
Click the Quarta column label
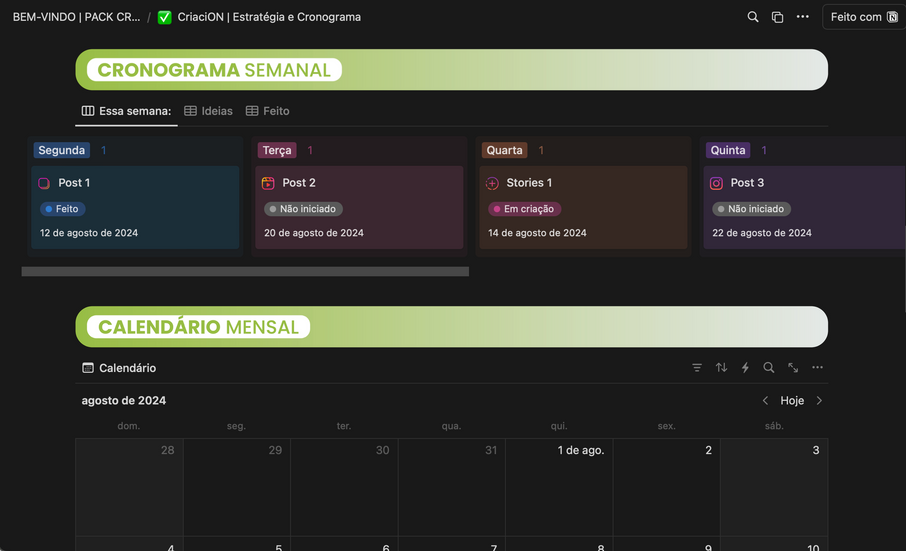coord(504,150)
